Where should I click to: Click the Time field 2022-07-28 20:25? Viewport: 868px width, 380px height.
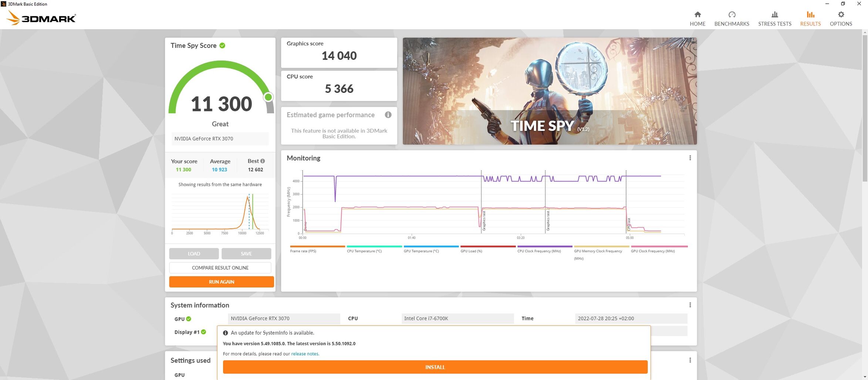[631, 319]
